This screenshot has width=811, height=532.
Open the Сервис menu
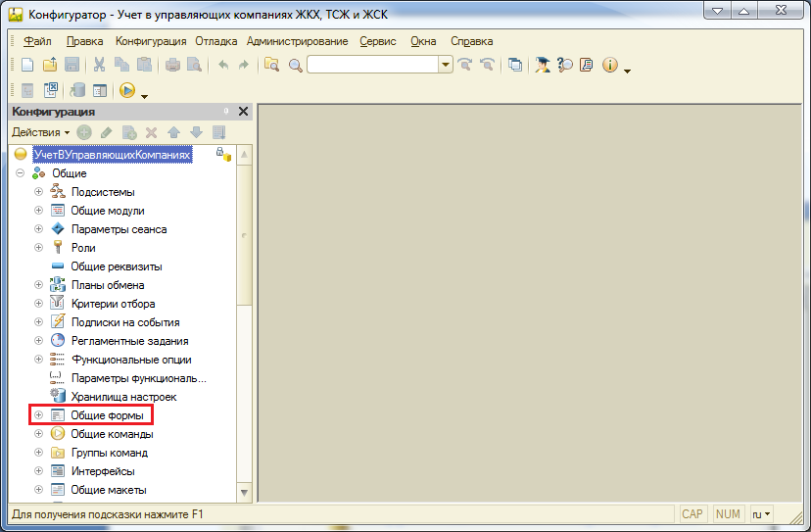coord(378,41)
